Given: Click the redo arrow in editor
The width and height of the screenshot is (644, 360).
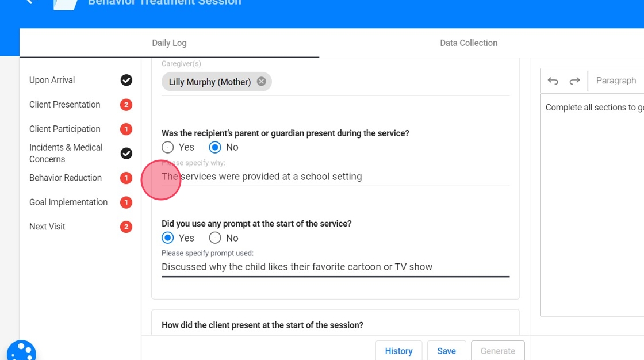Looking at the screenshot, I should pos(574,81).
